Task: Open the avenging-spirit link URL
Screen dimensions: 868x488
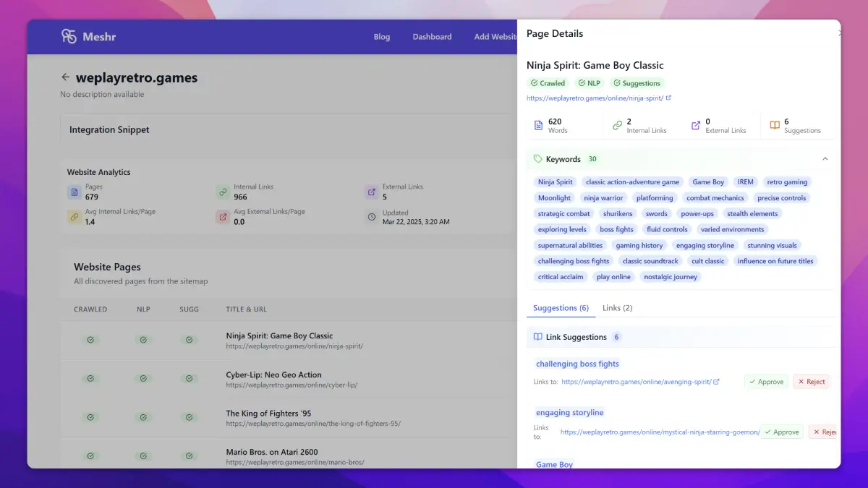Action: coord(637,382)
